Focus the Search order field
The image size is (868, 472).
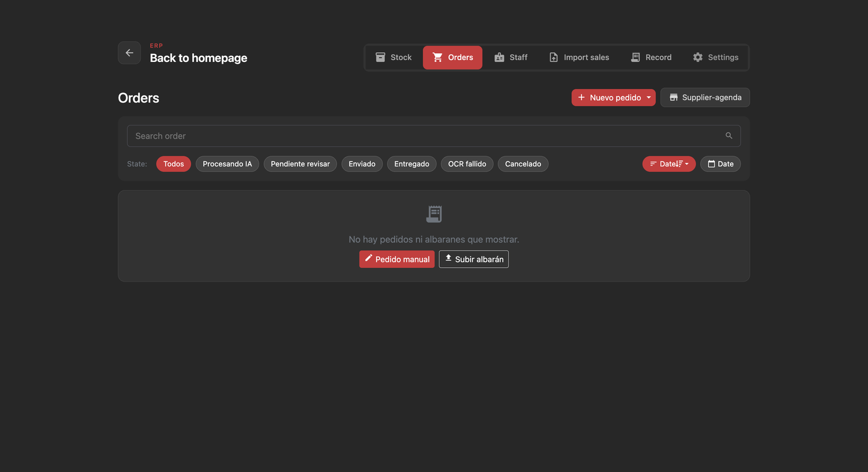click(434, 136)
